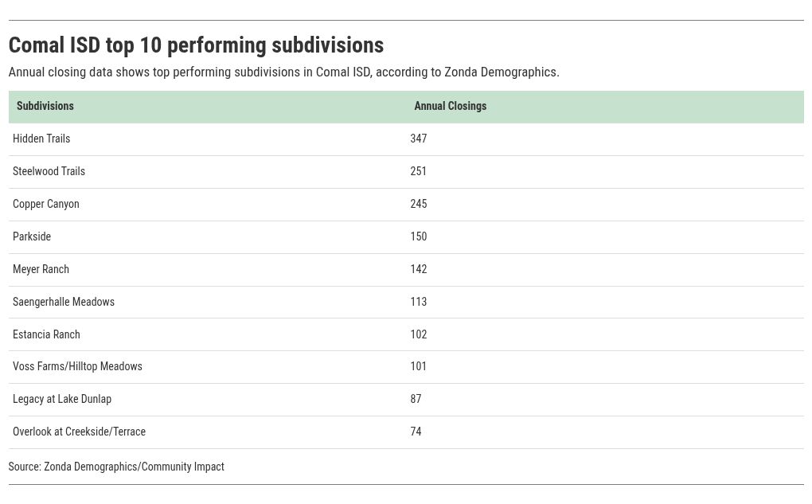Select Legacy at Lake Dunlap entry
812x504 pixels.
pos(62,399)
